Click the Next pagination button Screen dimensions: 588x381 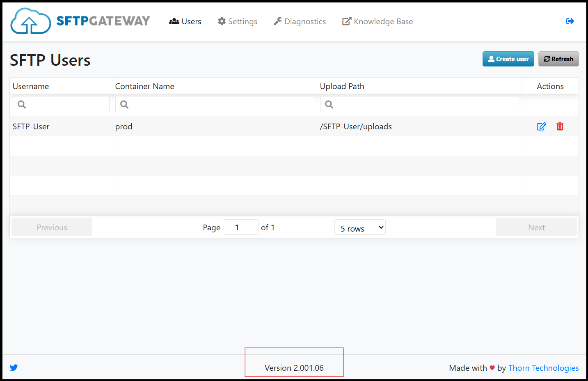(536, 227)
